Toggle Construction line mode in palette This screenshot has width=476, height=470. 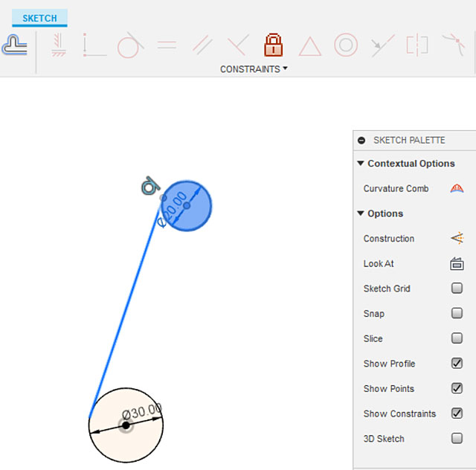coord(457,239)
